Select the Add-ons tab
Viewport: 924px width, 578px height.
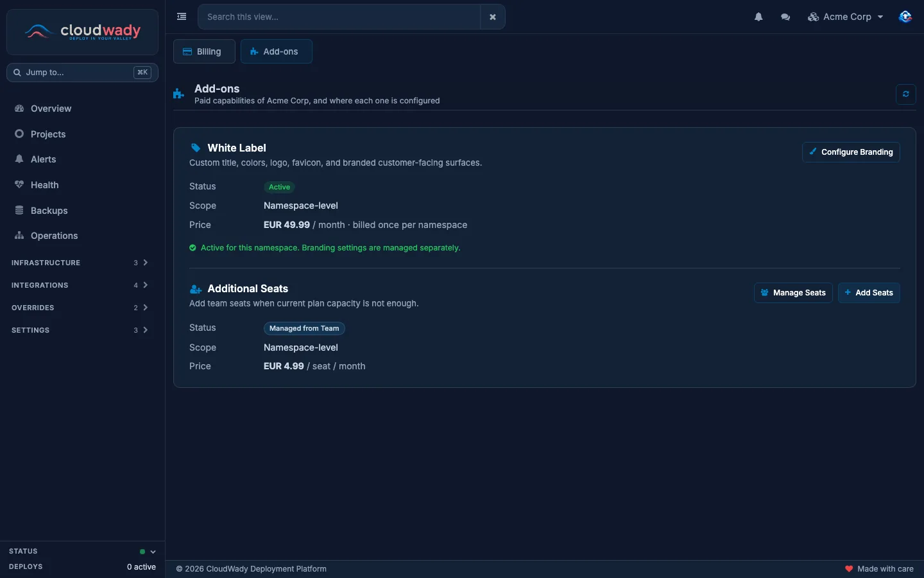(276, 51)
